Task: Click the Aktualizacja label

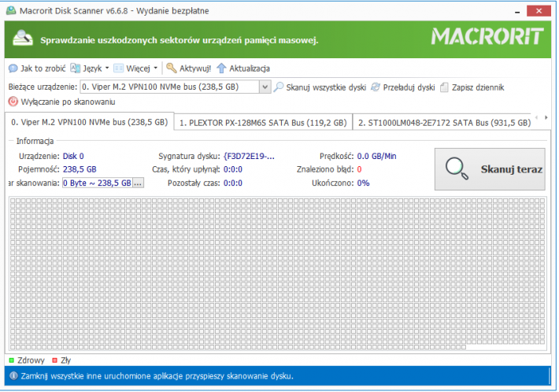Action: [x=250, y=68]
